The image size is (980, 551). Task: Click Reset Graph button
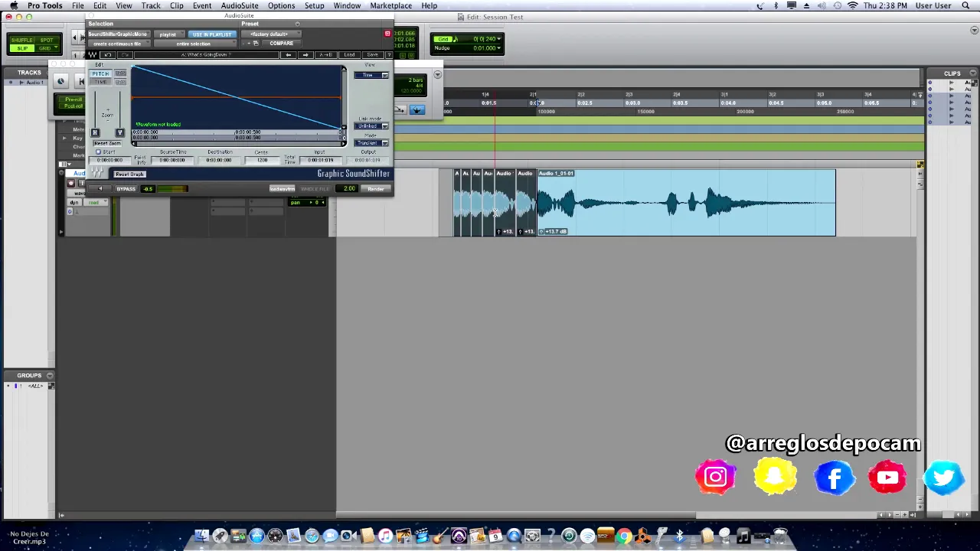(130, 174)
